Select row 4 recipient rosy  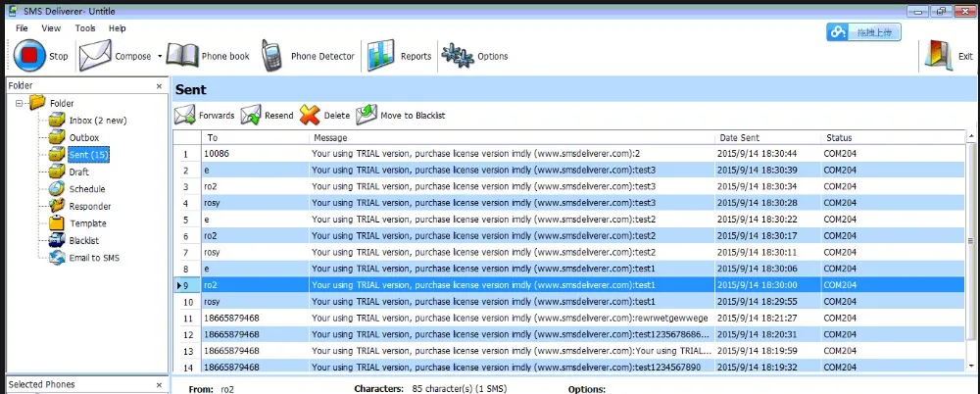[212, 203]
